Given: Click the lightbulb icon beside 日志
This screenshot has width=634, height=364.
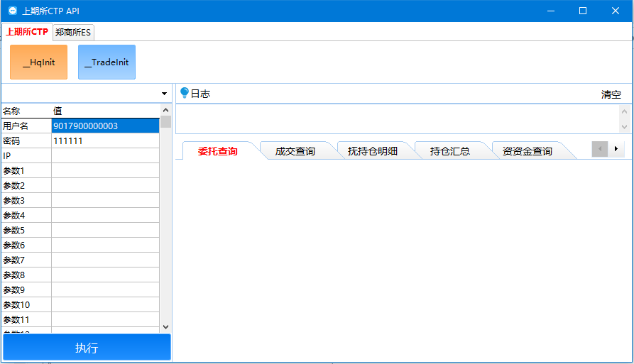Looking at the screenshot, I should coord(185,93).
